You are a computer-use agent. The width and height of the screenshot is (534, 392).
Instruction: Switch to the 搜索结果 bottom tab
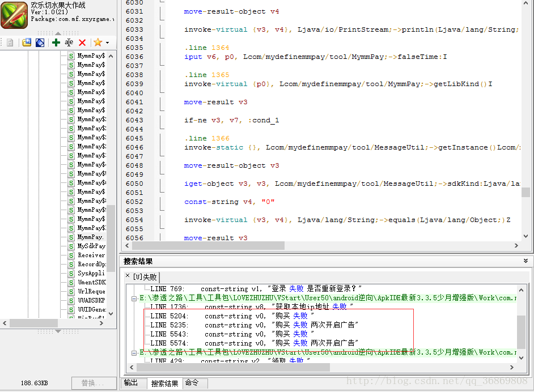click(x=165, y=384)
